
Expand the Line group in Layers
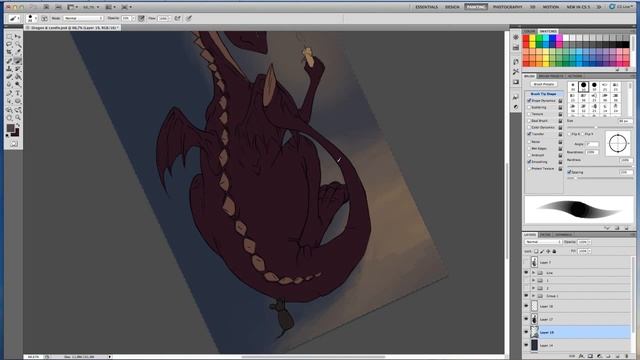coord(533,273)
